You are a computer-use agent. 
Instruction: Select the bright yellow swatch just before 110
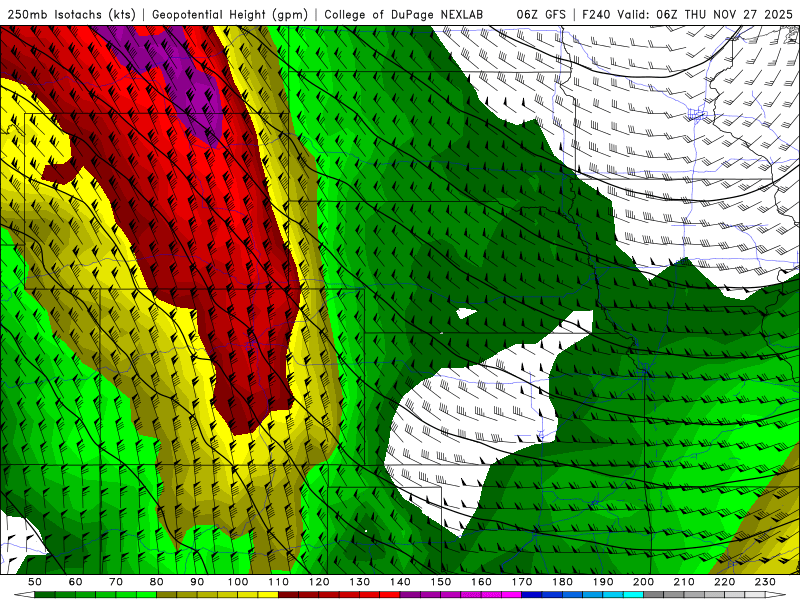tap(268, 595)
